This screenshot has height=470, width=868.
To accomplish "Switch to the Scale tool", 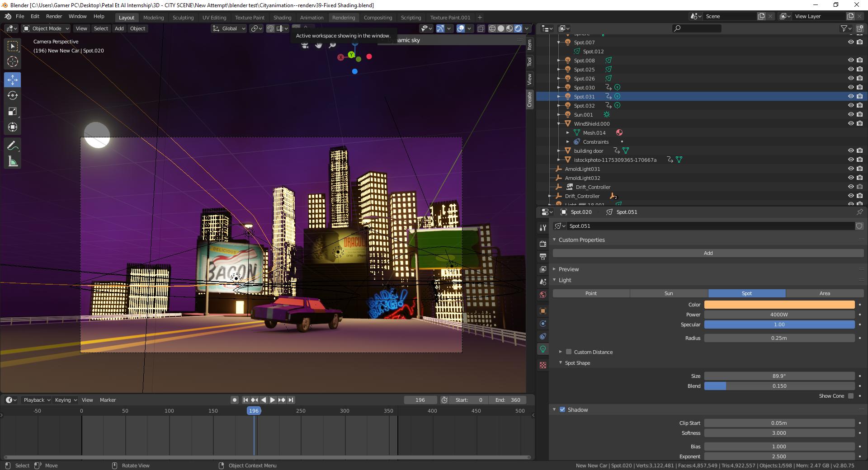I will (12, 111).
